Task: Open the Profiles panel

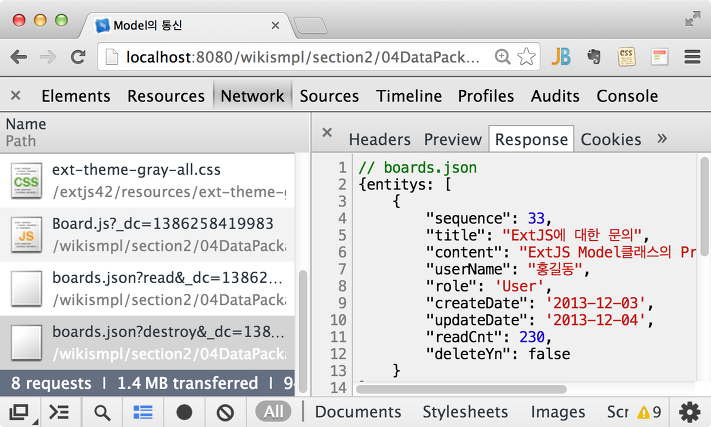Action: coord(486,96)
